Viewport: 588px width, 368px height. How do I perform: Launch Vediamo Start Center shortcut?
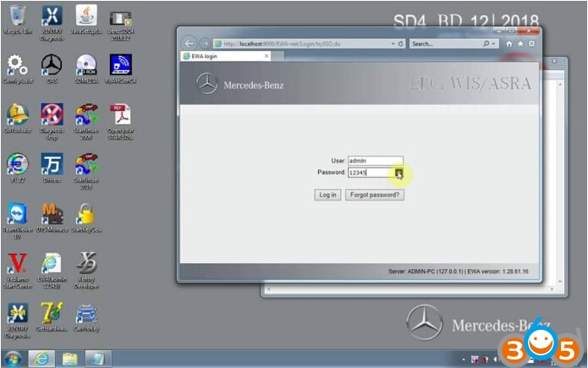pos(17,271)
